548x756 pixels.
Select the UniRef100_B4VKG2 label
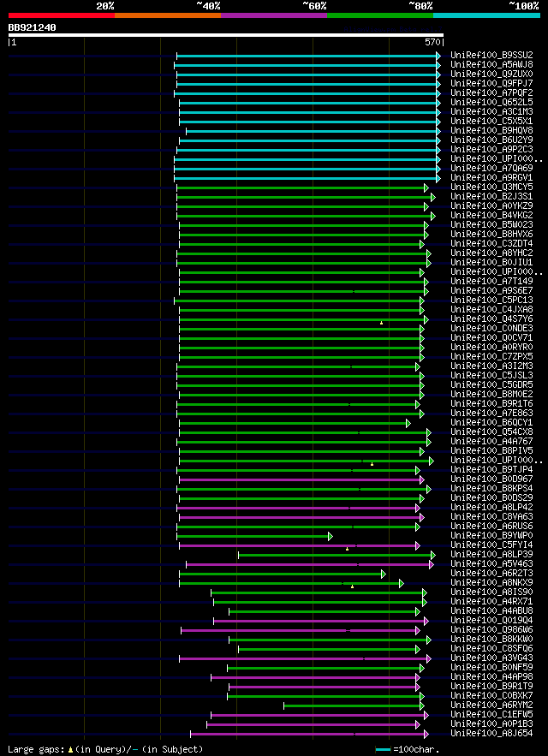[491, 215]
